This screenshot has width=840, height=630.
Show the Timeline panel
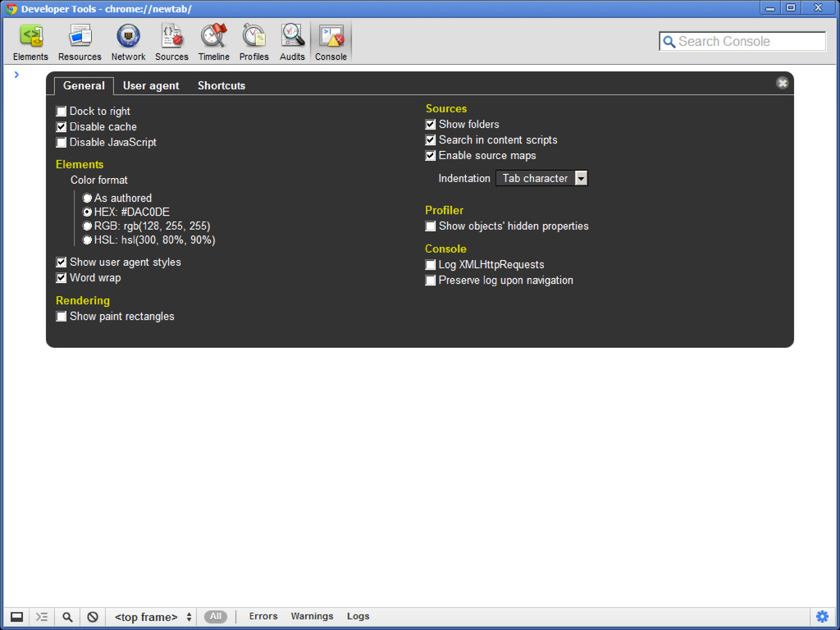(x=214, y=43)
